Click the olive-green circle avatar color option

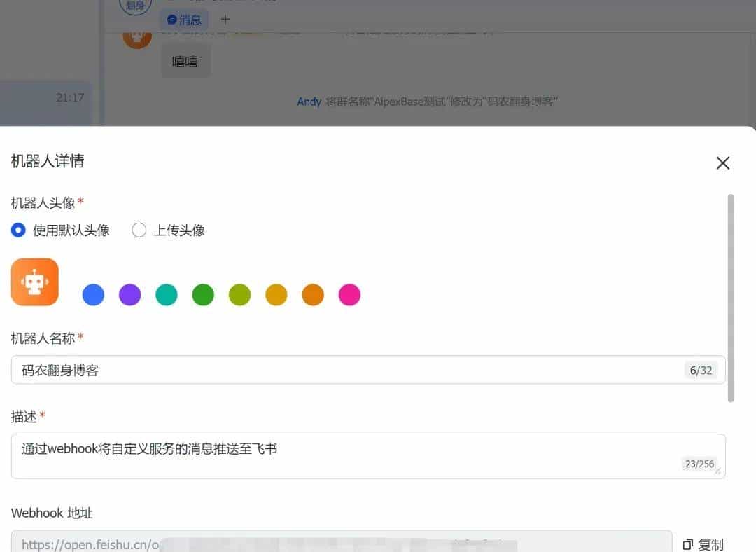(x=239, y=295)
